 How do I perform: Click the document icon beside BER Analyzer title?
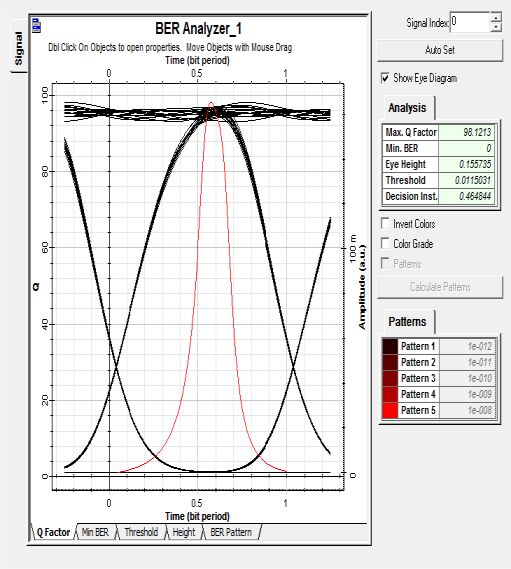[36, 26]
